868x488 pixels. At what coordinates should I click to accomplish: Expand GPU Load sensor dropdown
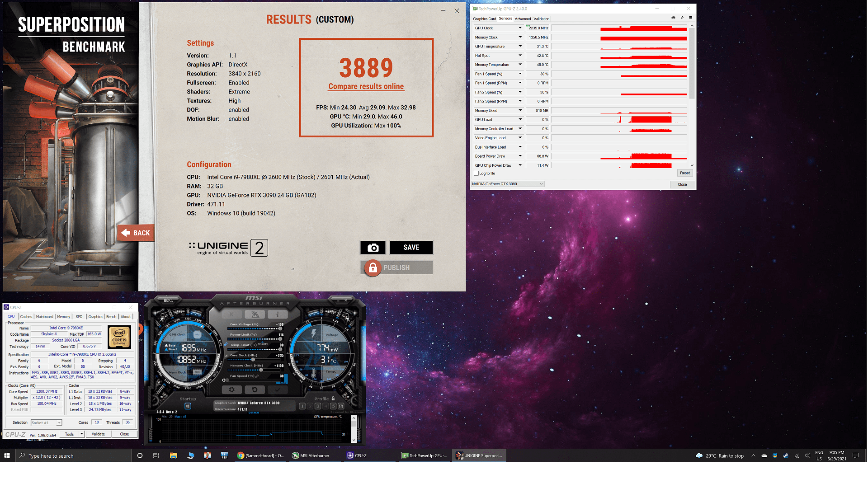[520, 120]
